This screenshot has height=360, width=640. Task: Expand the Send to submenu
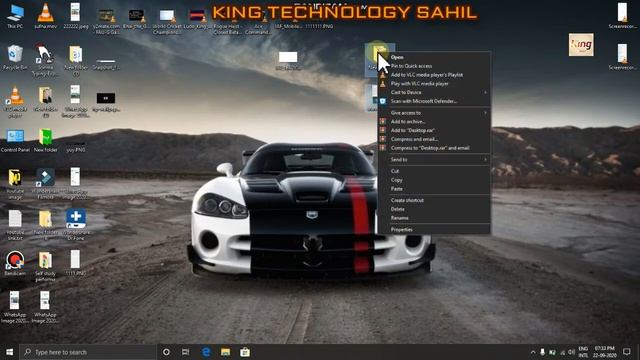[x=434, y=160]
